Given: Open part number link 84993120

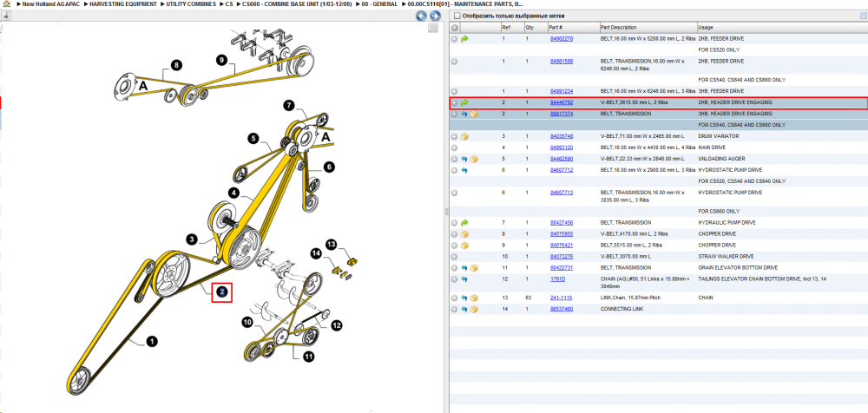Looking at the screenshot, I should pyautogui.click(x=561, y=147).
